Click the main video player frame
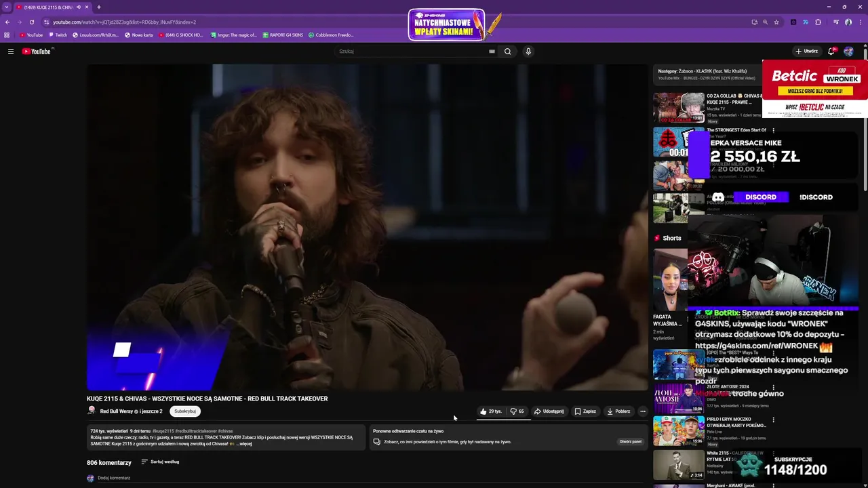 pos(367,227)
